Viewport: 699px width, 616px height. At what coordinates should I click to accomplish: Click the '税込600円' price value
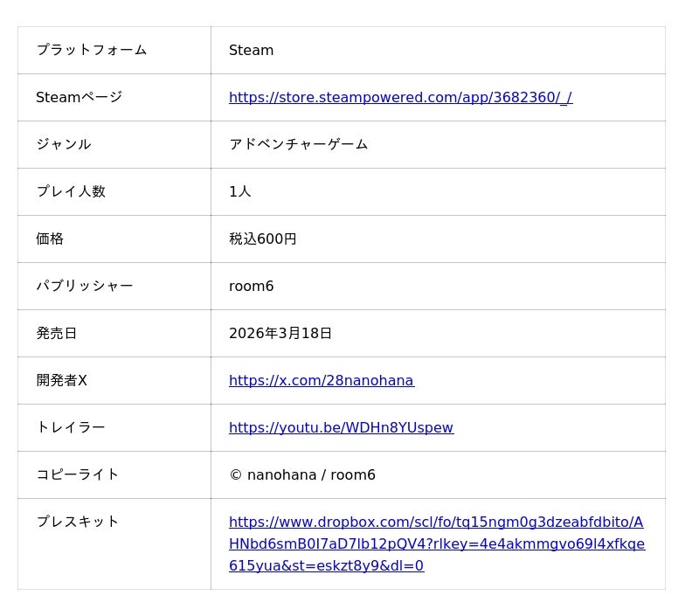pos(262,239)
